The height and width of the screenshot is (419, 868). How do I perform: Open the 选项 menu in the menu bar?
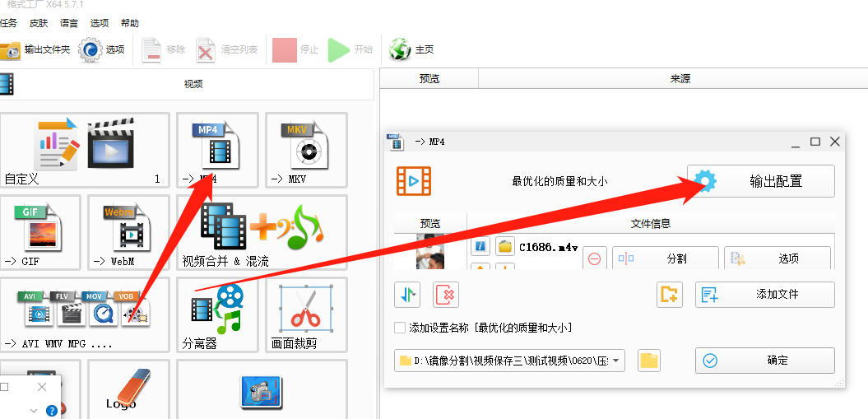click(x=100, y=23)
